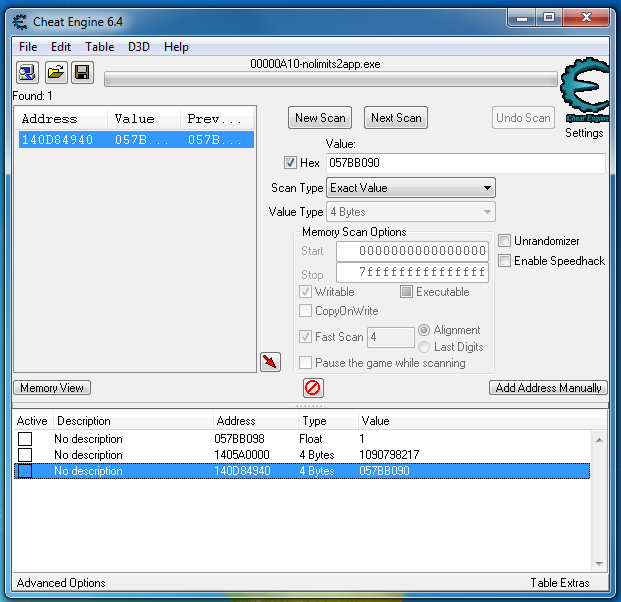621x602 pixels.
Task: Open Advanced Options
Action: [61, 583]
